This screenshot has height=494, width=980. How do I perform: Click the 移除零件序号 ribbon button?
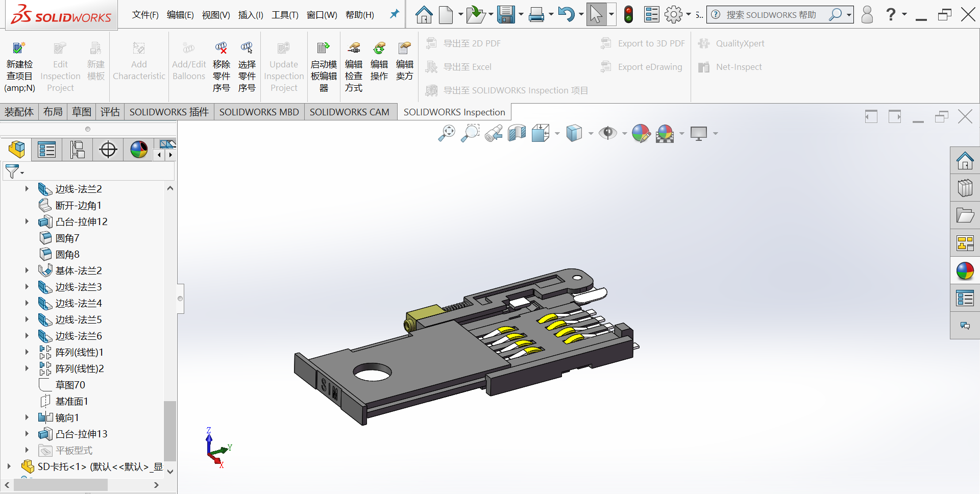click(222, 67)
